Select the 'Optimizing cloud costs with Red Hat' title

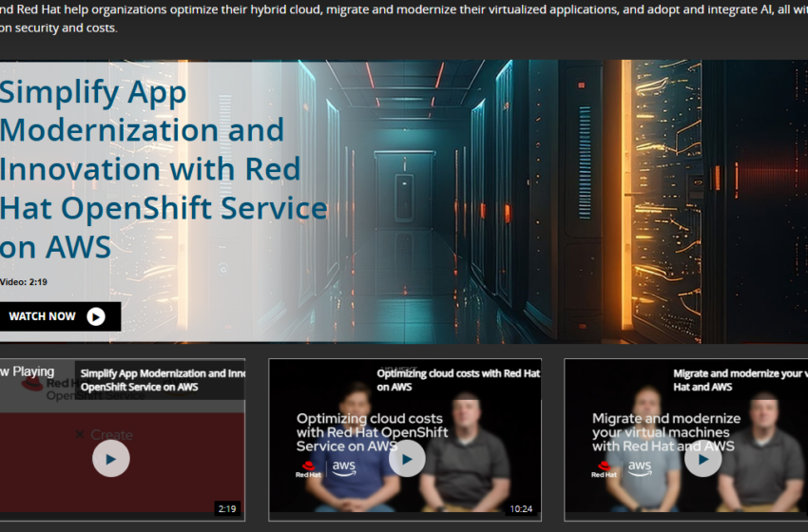458,380
